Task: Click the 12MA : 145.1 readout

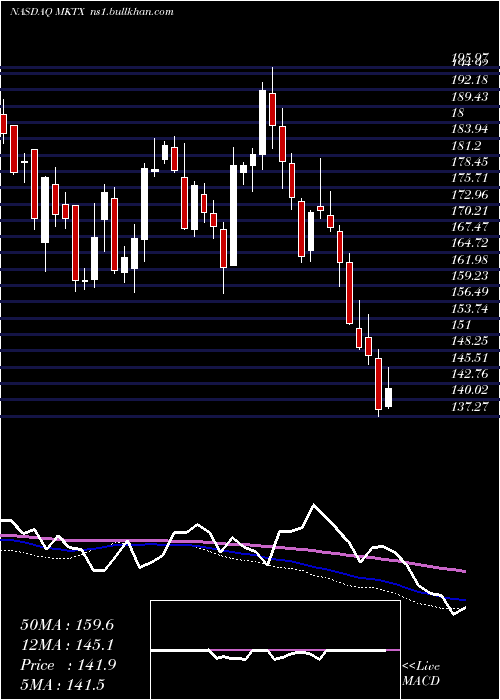Action: coord(67,645)
